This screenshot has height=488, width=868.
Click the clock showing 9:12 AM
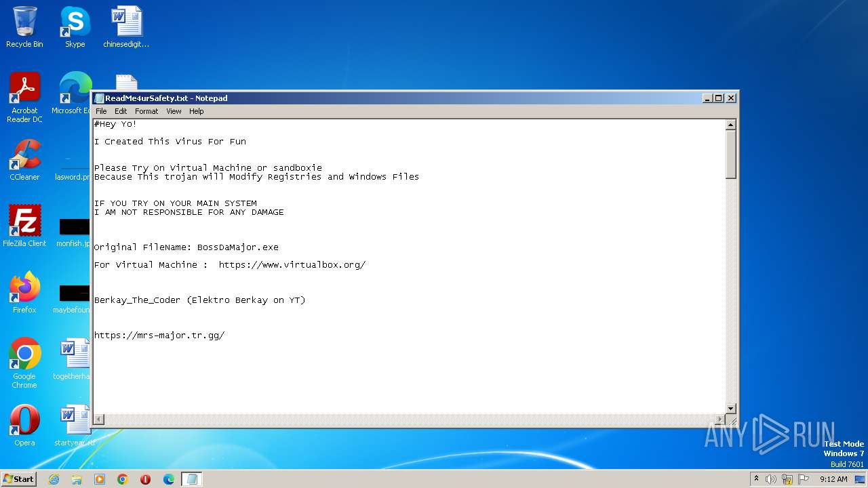[x=833, y=479]
